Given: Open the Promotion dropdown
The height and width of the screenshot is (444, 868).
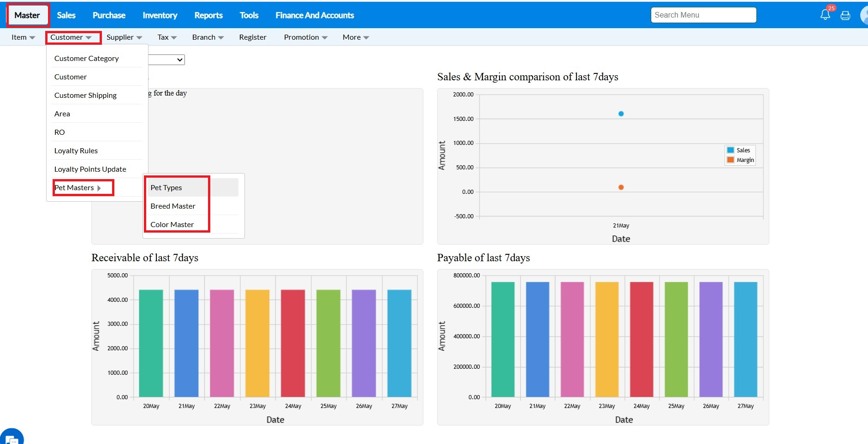Looking at the screenshot, I should click(305, 37).
